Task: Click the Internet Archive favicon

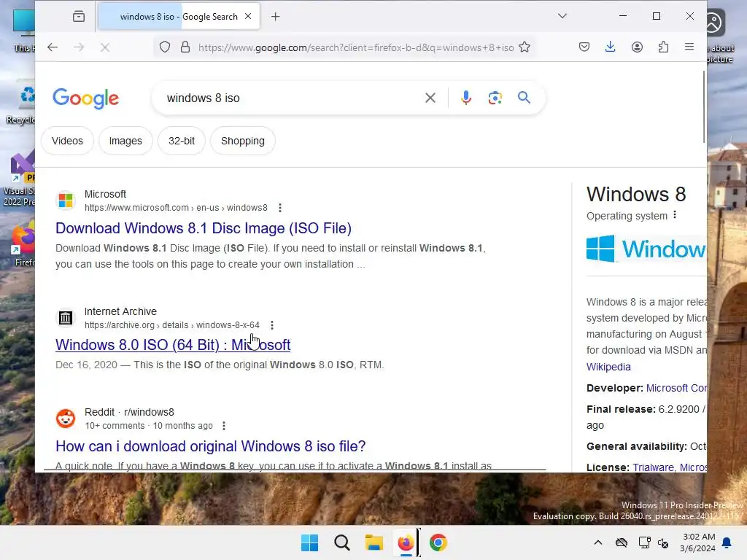Action: 66,318
